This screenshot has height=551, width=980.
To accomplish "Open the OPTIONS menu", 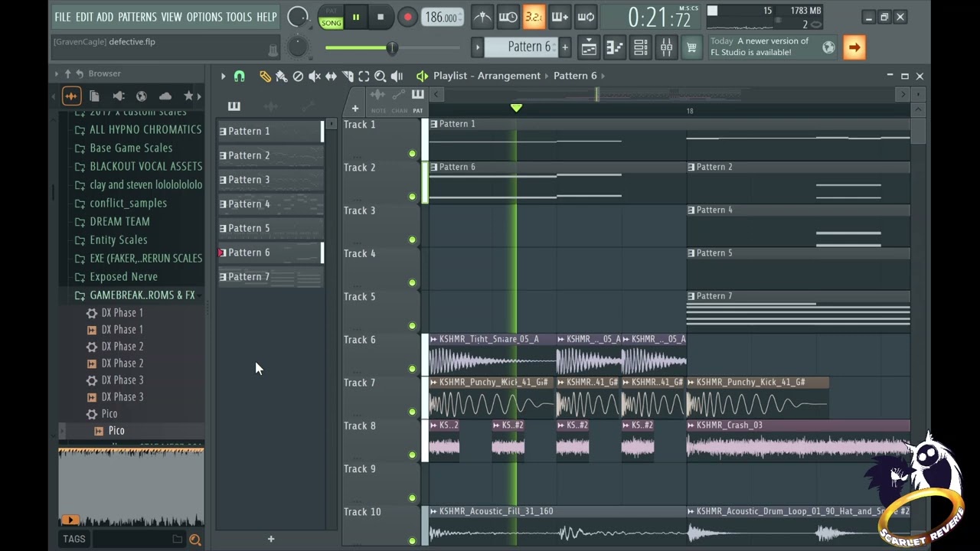I will (204, 17).
